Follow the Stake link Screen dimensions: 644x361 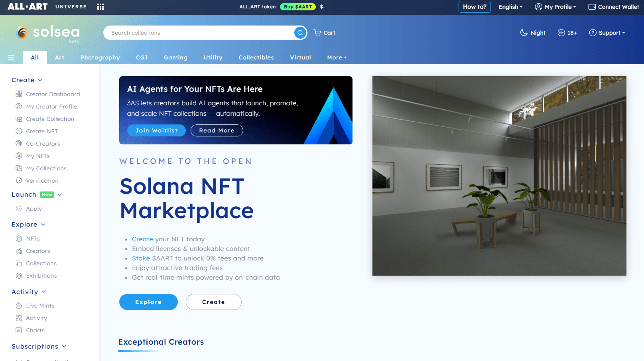[141, 258]
